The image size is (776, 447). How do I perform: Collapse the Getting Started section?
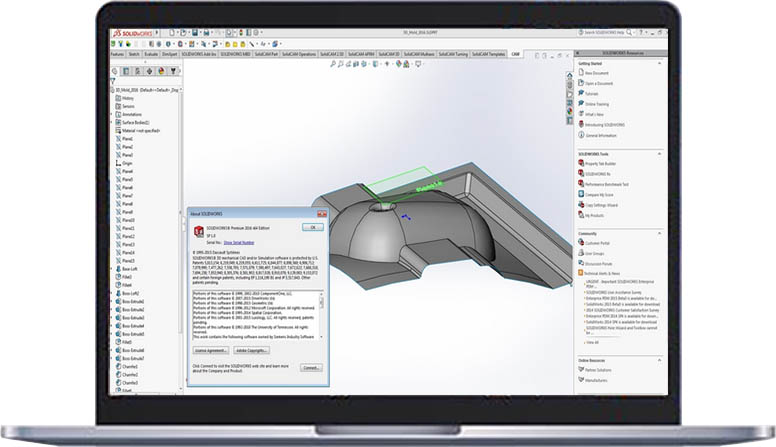pyautogui.click(x=659, y=63)
